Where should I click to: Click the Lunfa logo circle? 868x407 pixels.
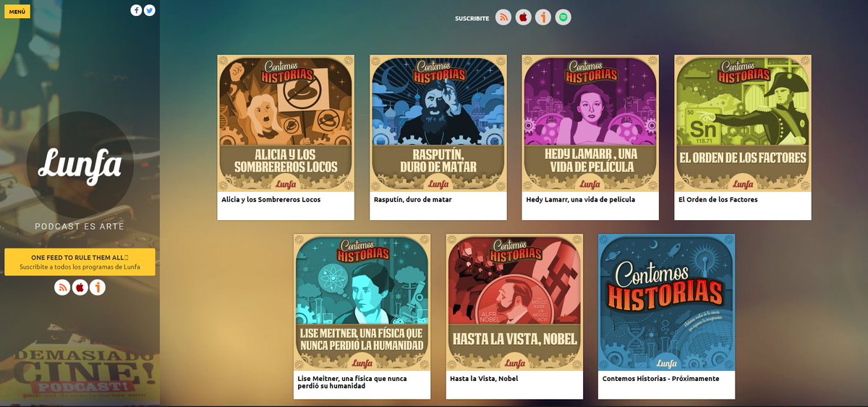click(x=80, y=165)
